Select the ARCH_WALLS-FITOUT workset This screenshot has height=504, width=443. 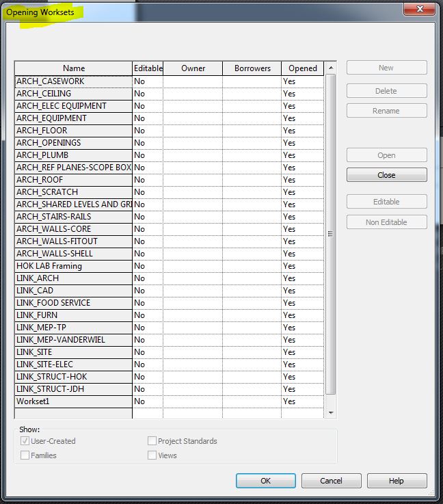point(74,241)
